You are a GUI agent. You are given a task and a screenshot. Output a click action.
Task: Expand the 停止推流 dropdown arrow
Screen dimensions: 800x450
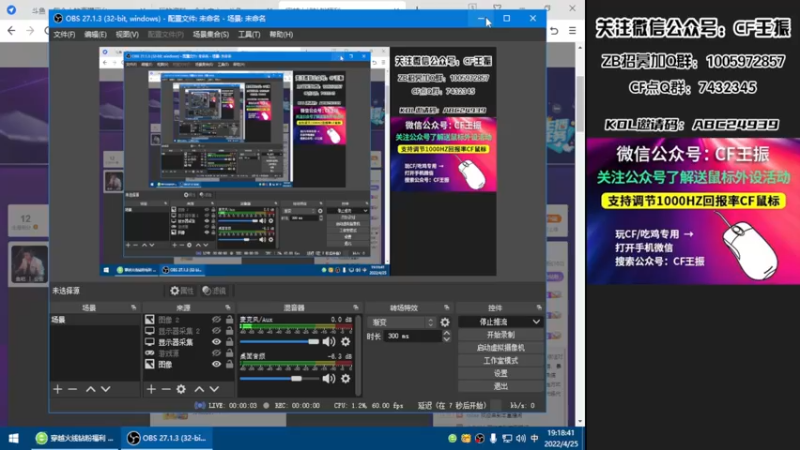pyautogui.click(x=536, y=322)
